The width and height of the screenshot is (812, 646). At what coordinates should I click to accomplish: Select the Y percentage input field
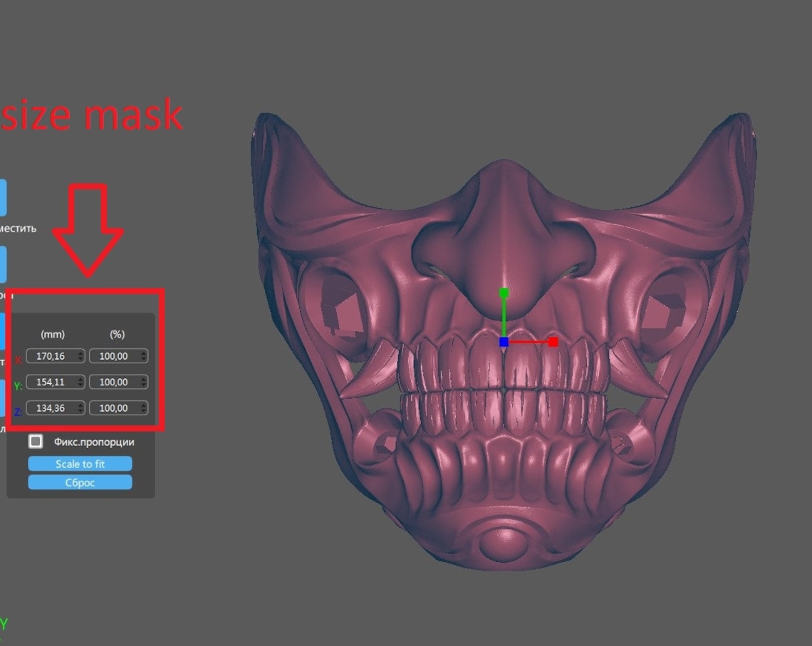tap(116, 382)
